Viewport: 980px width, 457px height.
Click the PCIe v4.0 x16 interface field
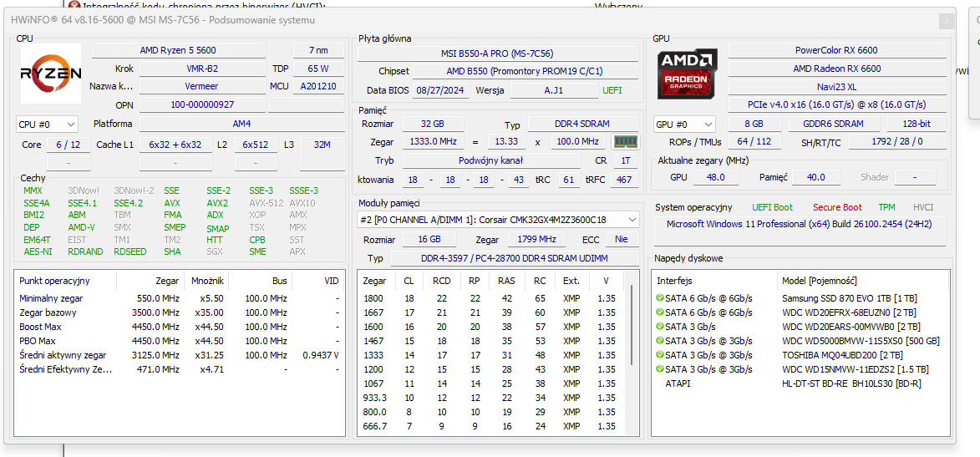[837, 104]
